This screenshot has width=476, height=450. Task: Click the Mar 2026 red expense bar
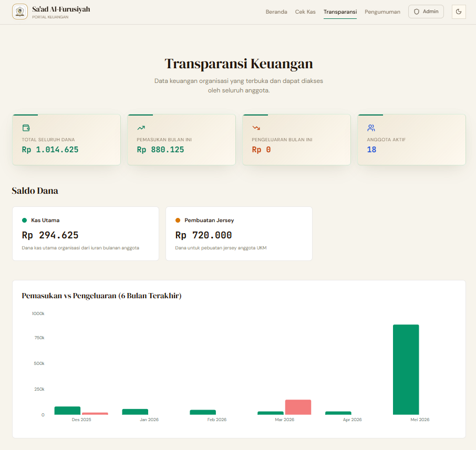[298, 407]
